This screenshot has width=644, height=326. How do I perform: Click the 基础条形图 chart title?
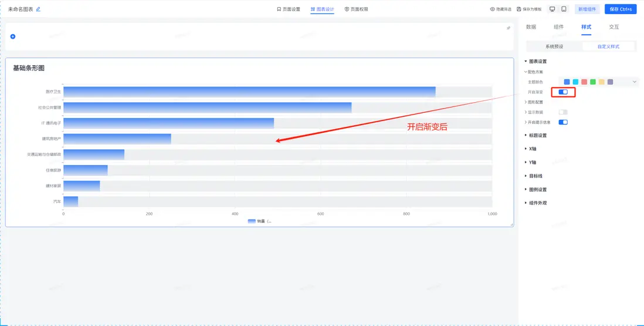[x=29, y=68]
